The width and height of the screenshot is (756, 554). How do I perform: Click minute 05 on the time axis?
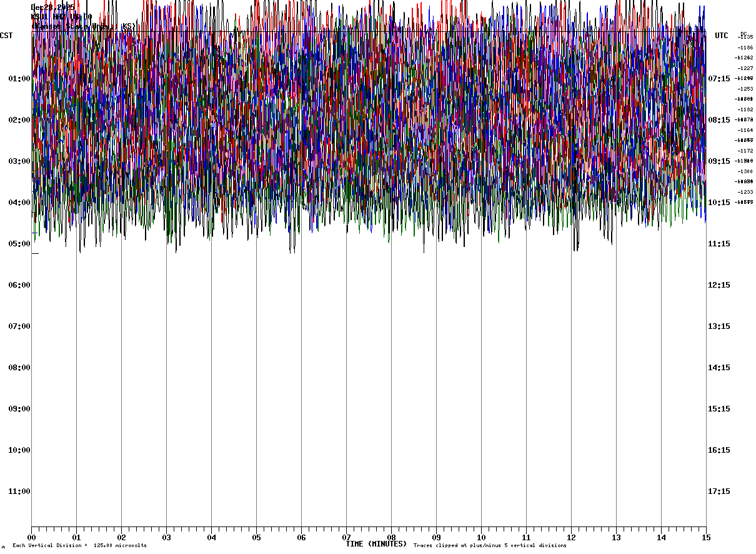pos(256,538)
